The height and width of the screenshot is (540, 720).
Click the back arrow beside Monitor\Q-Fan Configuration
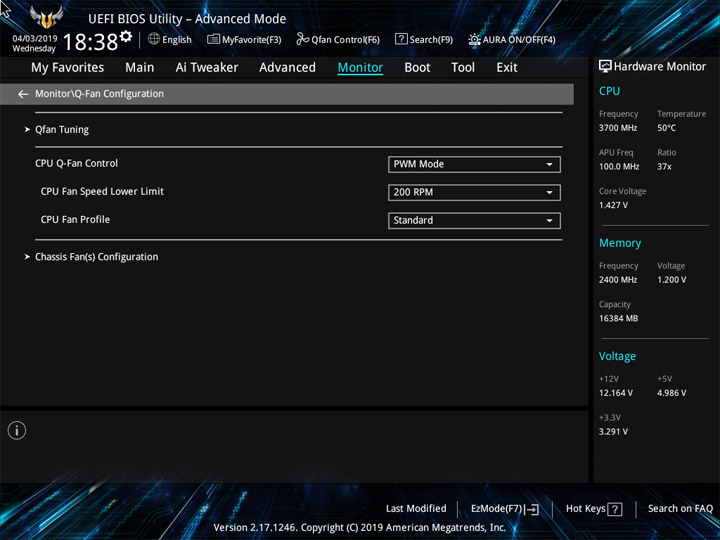[x=23, y=94]
